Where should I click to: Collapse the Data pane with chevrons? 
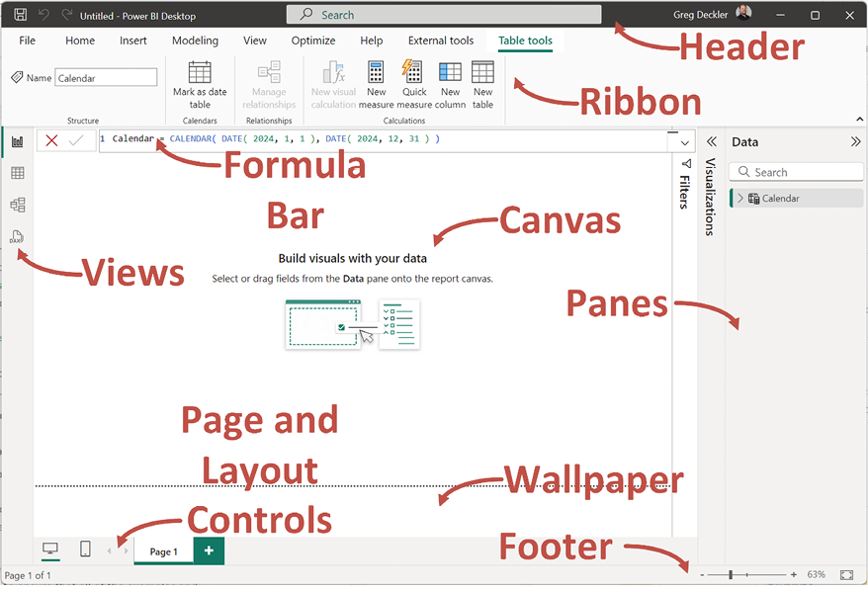pyautogui.click(x=855, y=142)
